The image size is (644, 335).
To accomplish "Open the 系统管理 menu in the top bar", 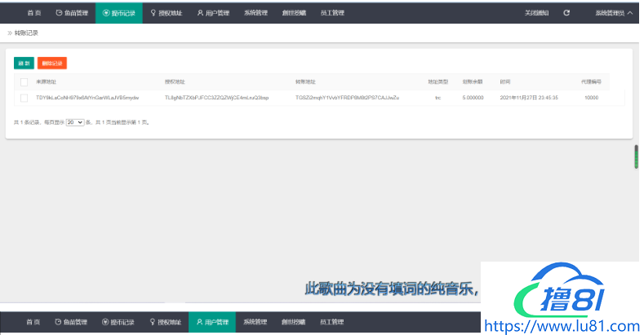I will (x=255, y=13).
